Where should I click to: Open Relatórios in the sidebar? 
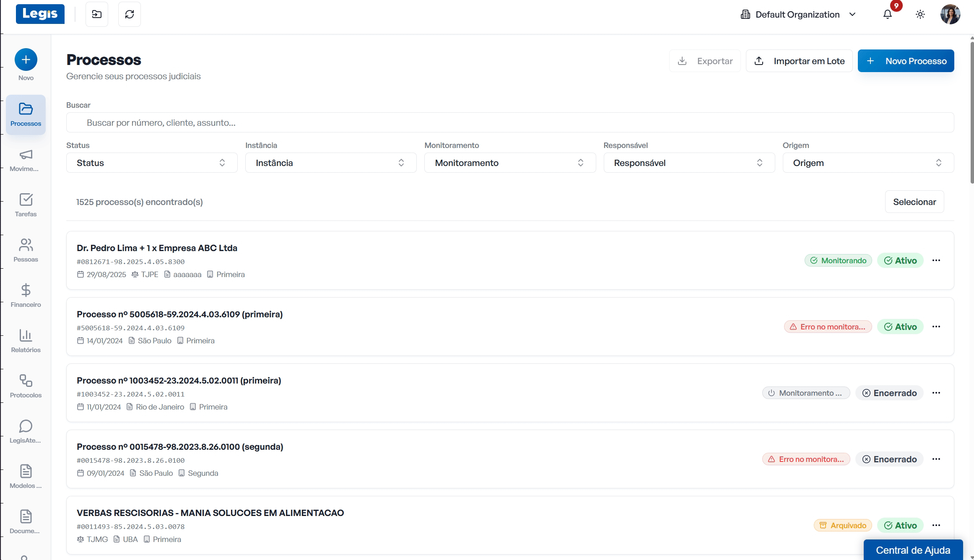pyautogui.click(x=26, y=341)
